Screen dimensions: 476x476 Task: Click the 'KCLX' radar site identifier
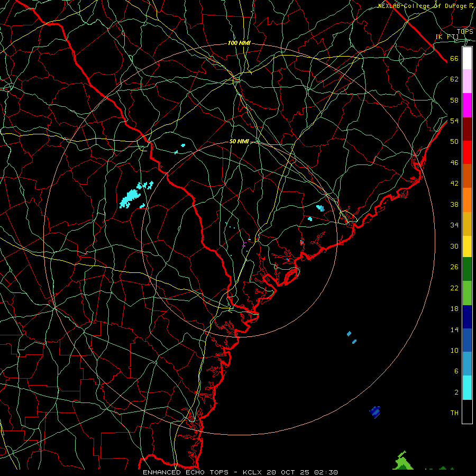pyautogui.click(x=253, y=472)
